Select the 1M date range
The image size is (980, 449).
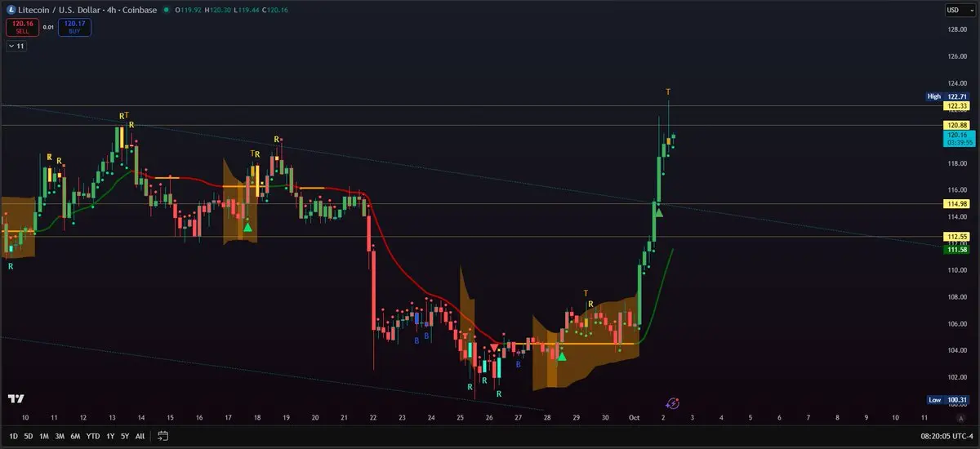tap(44, 435)
